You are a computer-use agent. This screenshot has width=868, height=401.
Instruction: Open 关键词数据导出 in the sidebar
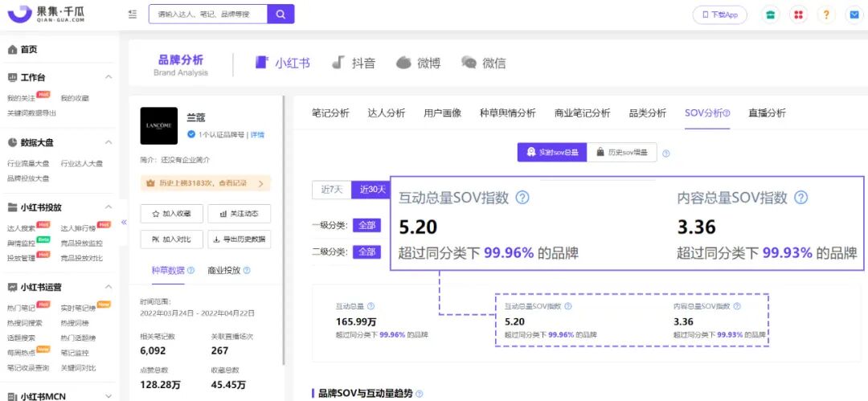(31, 113)
